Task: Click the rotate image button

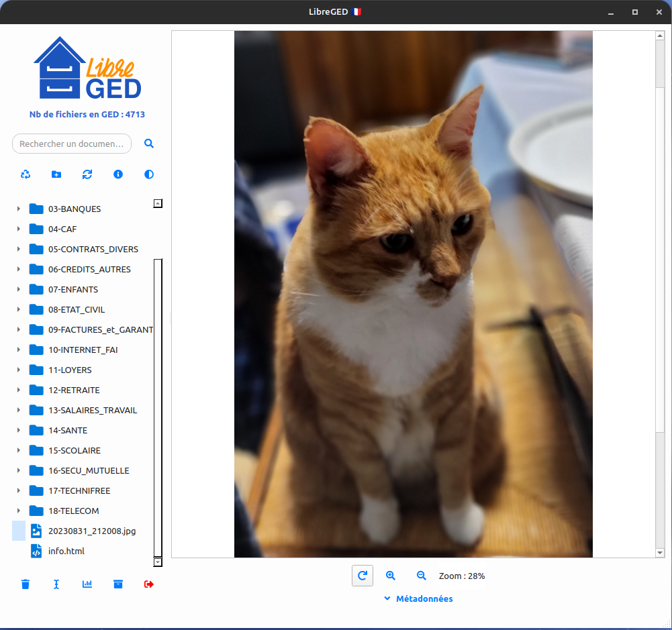Action: pos(363,576)
